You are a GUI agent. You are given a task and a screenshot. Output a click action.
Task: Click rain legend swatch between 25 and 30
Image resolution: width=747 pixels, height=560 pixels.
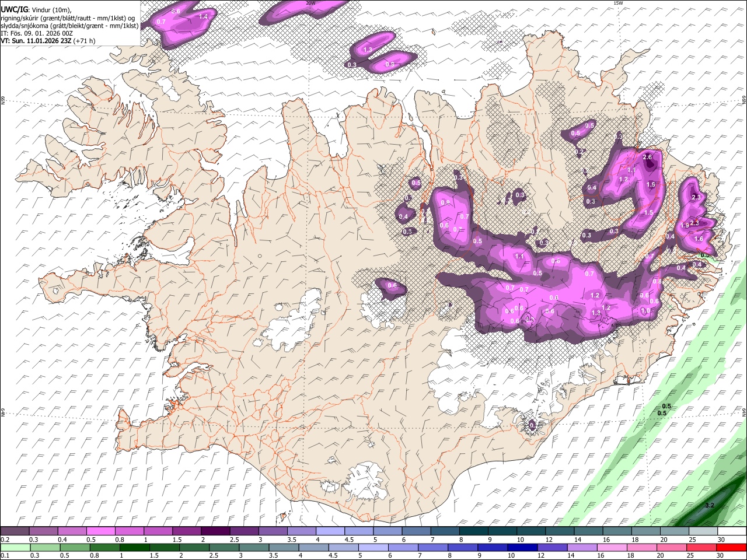click(x=701, y=547)
